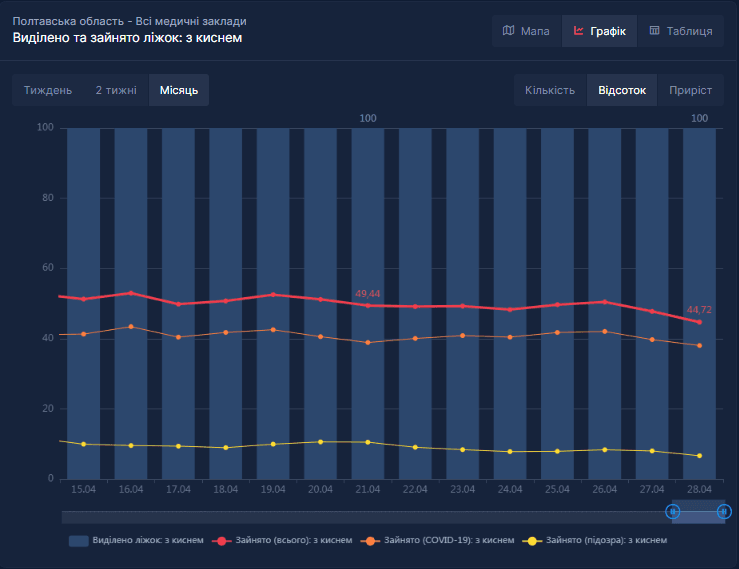Click the right range slider handle
The width and height of the screenshot is (739, 569).
[724, 511]
